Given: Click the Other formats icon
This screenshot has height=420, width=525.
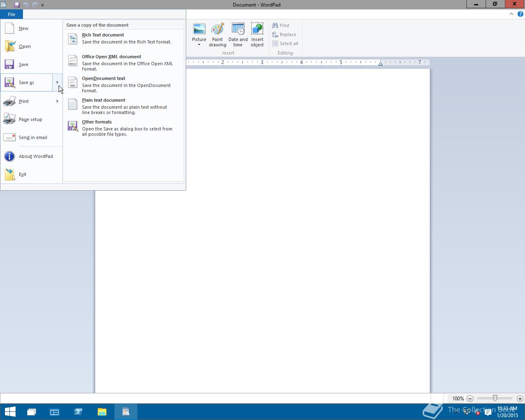Looking at the screenshot, I should [x=73, y=126].
